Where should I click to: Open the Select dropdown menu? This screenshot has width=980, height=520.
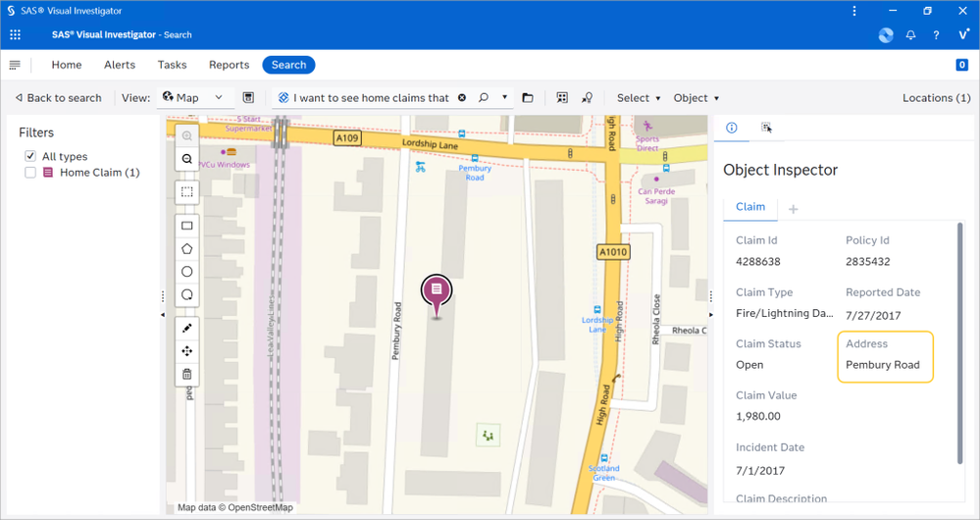tap(638, 97)
